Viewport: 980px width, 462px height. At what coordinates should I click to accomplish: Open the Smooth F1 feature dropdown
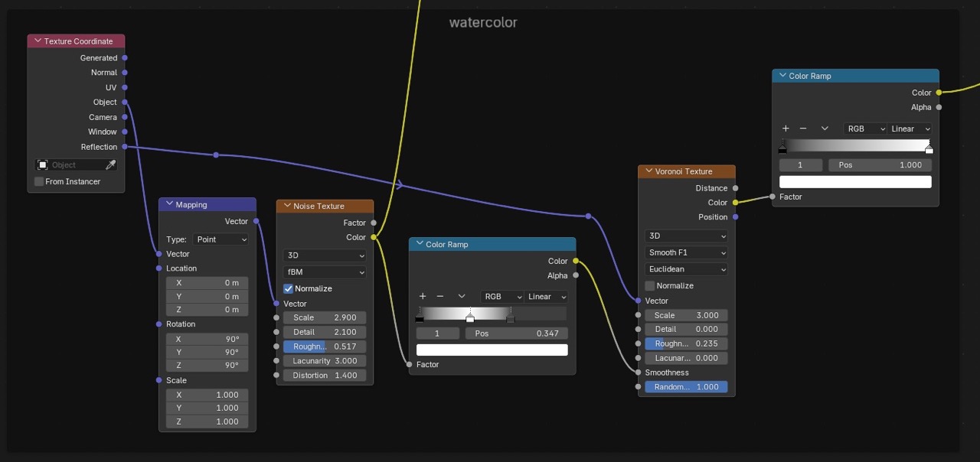click(x=686, y=252)
